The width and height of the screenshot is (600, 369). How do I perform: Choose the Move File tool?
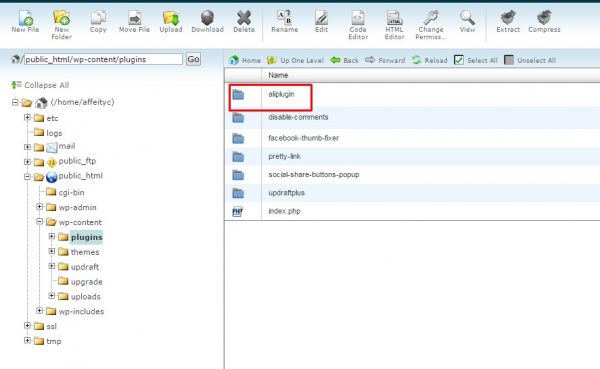coord(134,21)
